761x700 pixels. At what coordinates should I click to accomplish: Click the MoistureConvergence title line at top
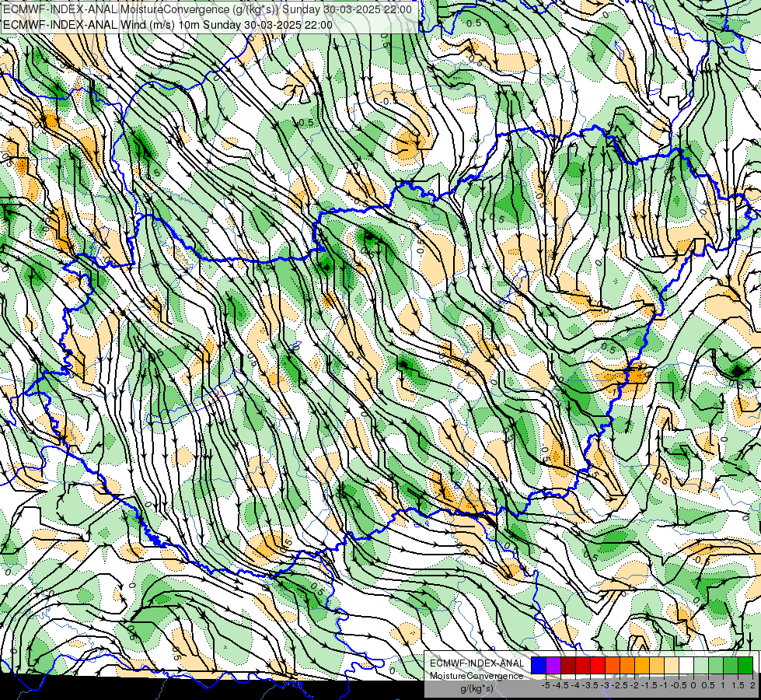(x=208, y=9)
